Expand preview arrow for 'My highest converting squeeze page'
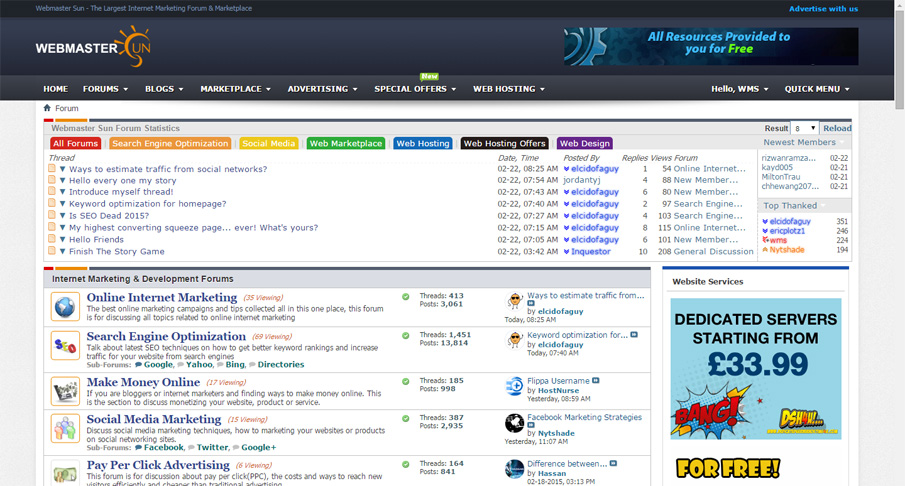This screenshot has width=905, height=486. point(62,227)
